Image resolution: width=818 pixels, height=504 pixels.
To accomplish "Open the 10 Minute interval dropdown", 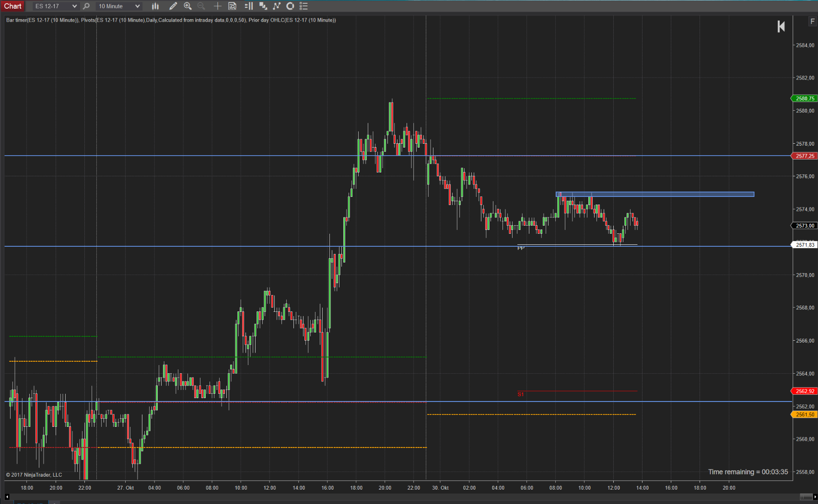I will pyautogui.click(x=118, y=6).
